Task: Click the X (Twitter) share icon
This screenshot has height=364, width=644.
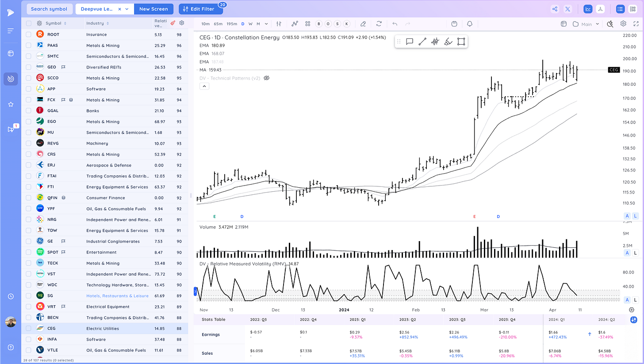Action: point(569,9)
